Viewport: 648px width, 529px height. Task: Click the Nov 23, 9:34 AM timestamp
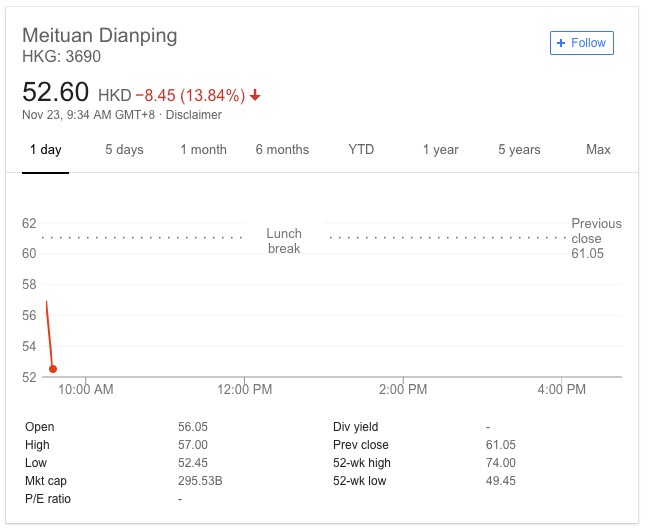coord(88,114)
